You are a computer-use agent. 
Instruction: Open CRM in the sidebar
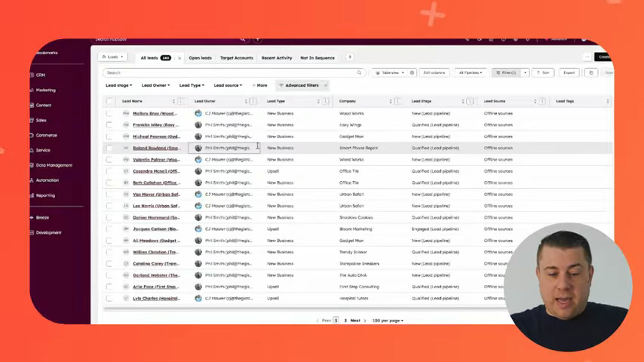[x=40, y=75]
